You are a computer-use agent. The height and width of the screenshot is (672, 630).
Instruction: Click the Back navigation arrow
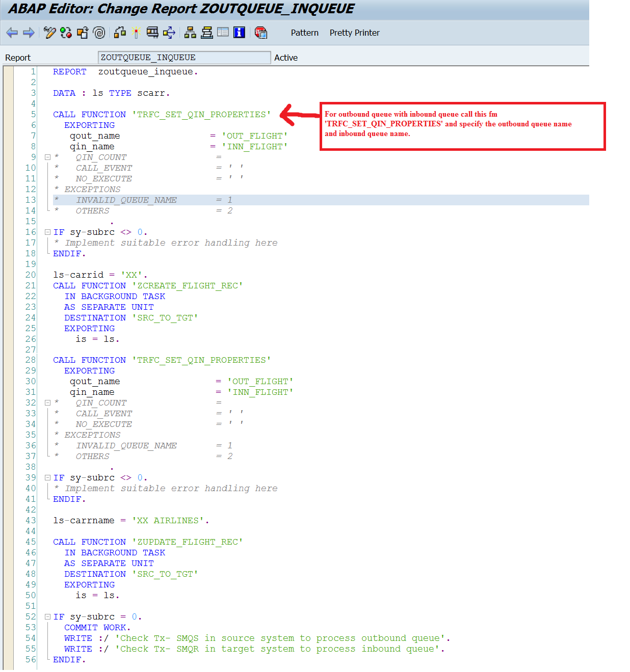[x=12, y=33]
